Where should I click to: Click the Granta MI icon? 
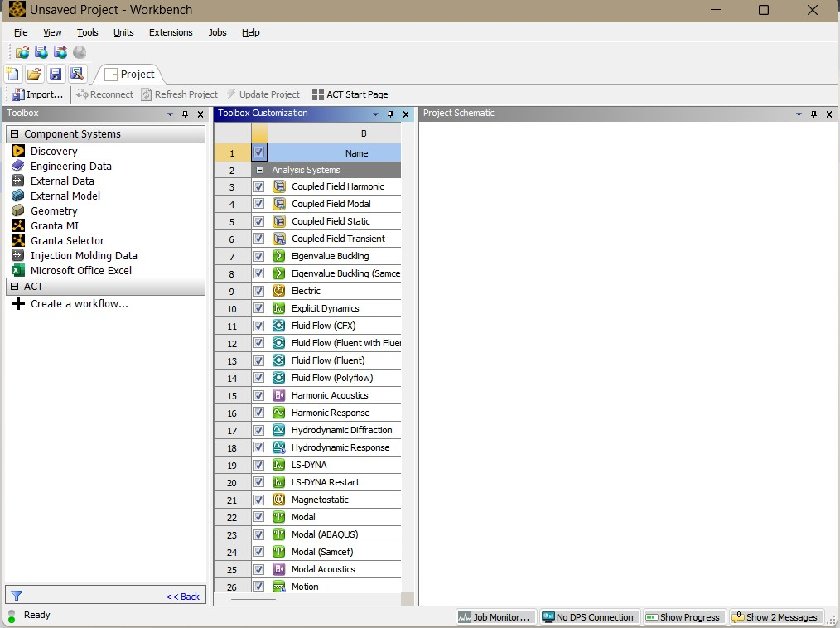pos(17,225)
